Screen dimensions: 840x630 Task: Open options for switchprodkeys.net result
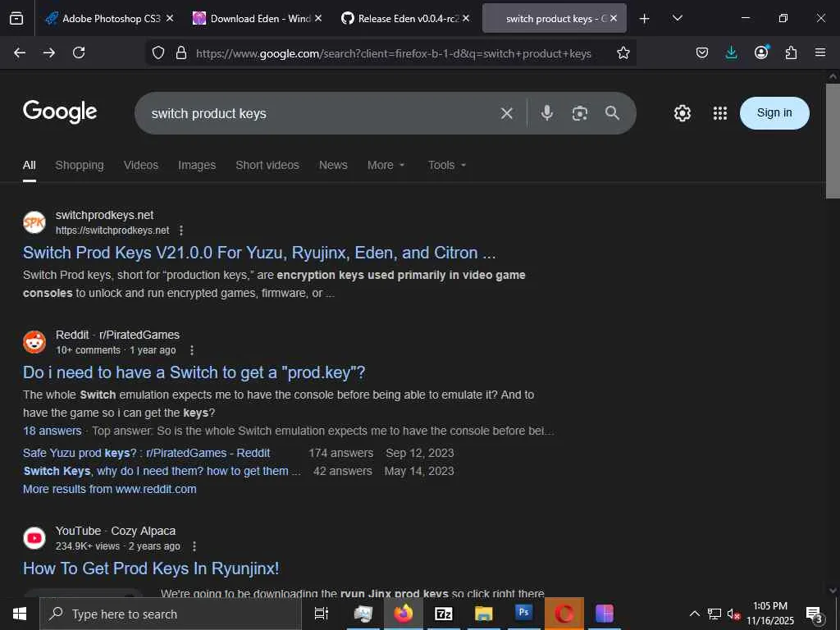tap(181, 231)
